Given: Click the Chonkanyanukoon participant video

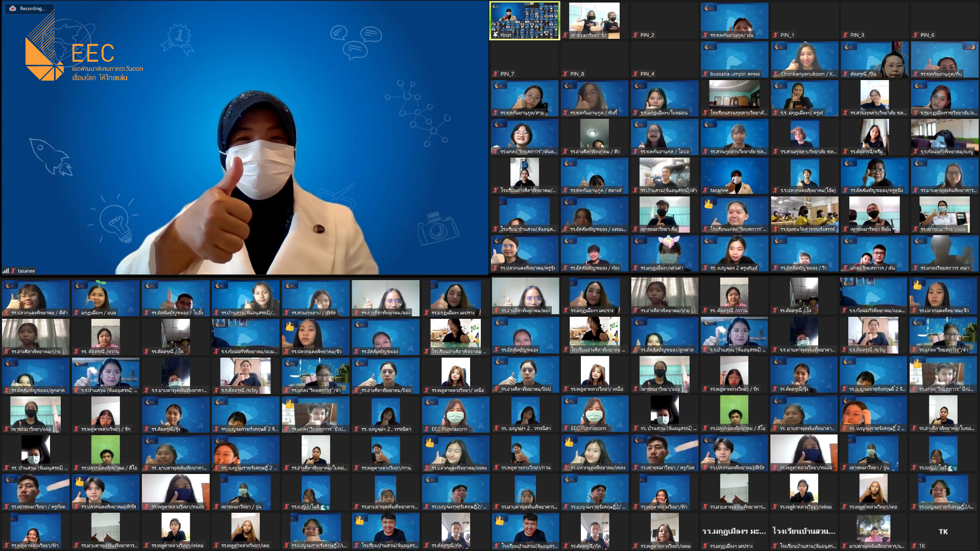Looking at the screenshot, I should click(804, 57).
